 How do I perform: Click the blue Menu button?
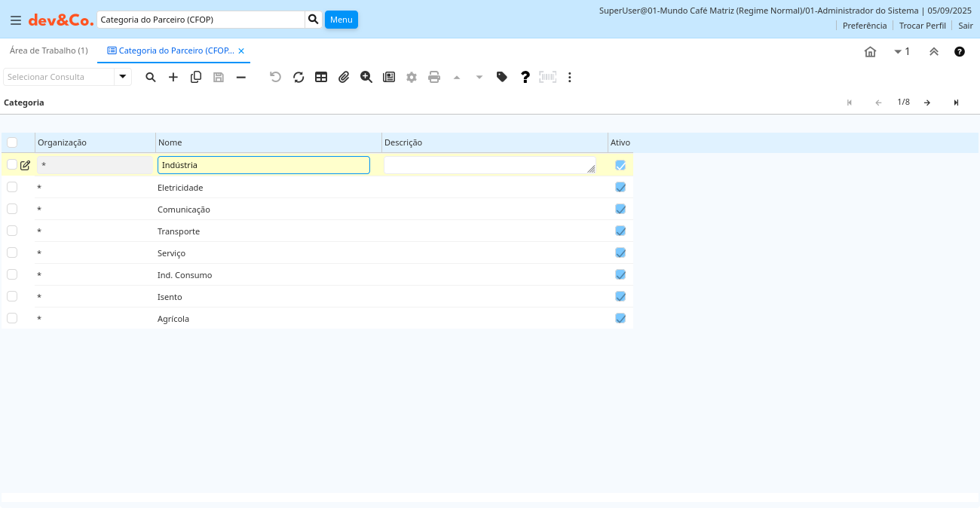341,20
